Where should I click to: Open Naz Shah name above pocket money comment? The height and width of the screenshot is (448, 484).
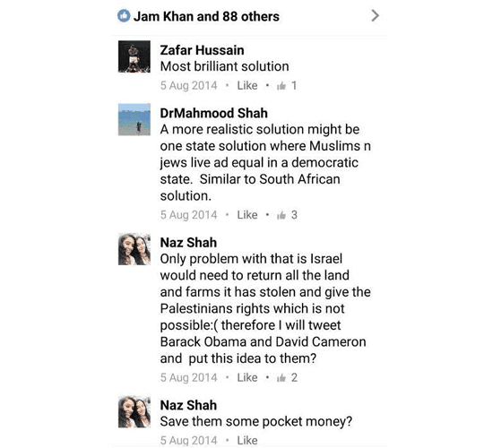click(188, 405)
